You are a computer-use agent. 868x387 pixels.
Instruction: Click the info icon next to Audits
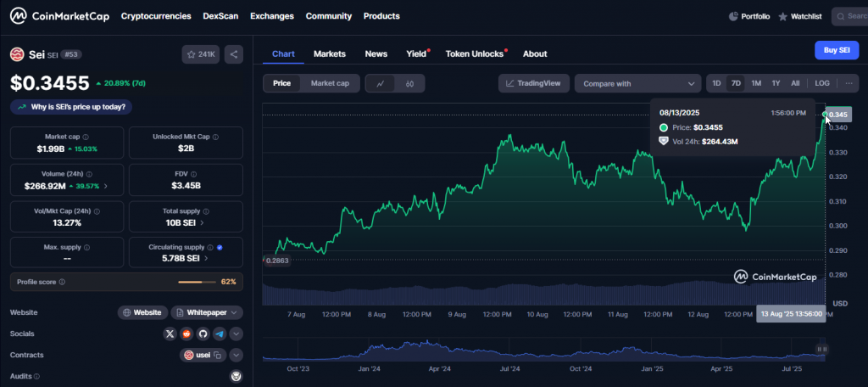(36, 377)
